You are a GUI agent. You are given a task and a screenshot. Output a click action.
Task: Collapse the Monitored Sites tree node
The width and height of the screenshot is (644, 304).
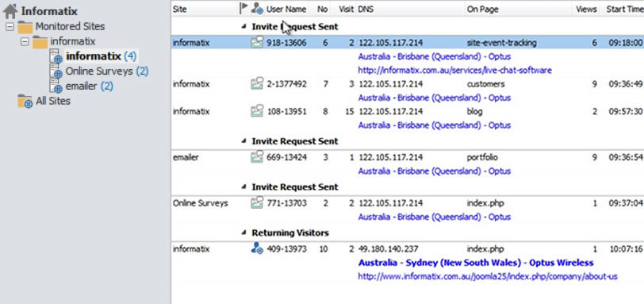click(x=10, y=28)
